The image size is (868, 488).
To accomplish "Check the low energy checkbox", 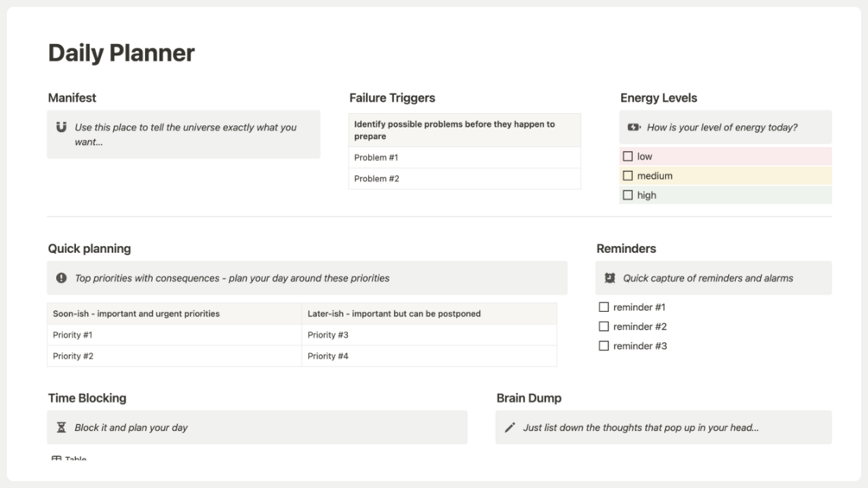I will click(628, 156).
